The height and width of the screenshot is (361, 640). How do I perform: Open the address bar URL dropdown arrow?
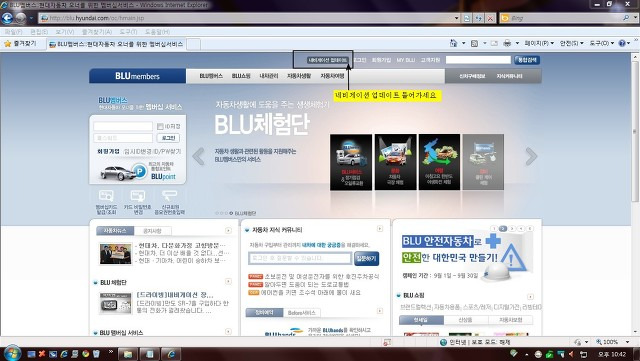(456, 18)
